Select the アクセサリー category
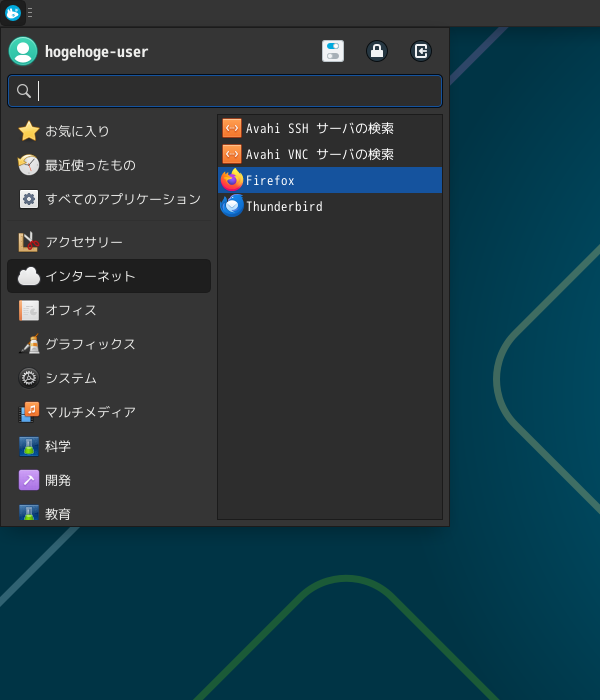The image size is (600, 700). [x=109, y=242]
